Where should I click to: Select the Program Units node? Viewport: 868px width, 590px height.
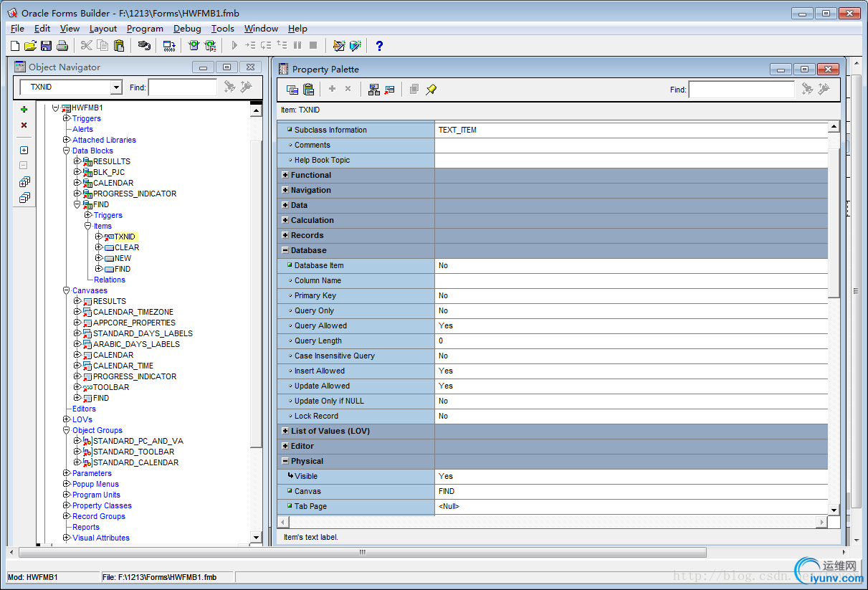click(96, 495)
